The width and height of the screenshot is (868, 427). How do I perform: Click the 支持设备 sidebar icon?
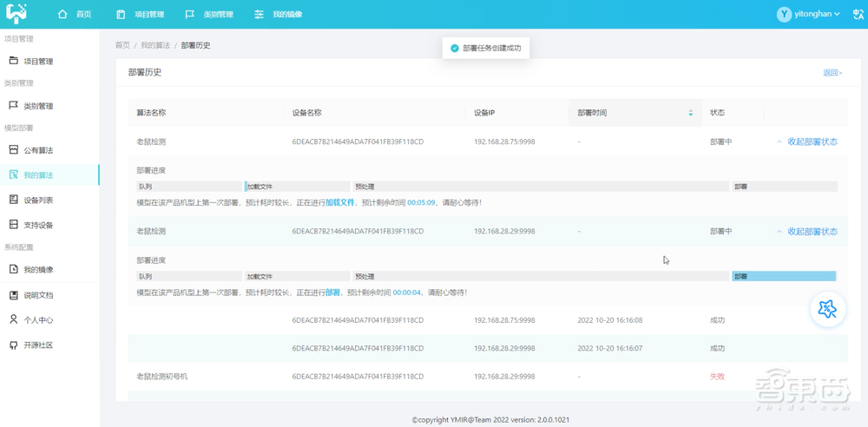pyautogui.click(x=14, y=224)
